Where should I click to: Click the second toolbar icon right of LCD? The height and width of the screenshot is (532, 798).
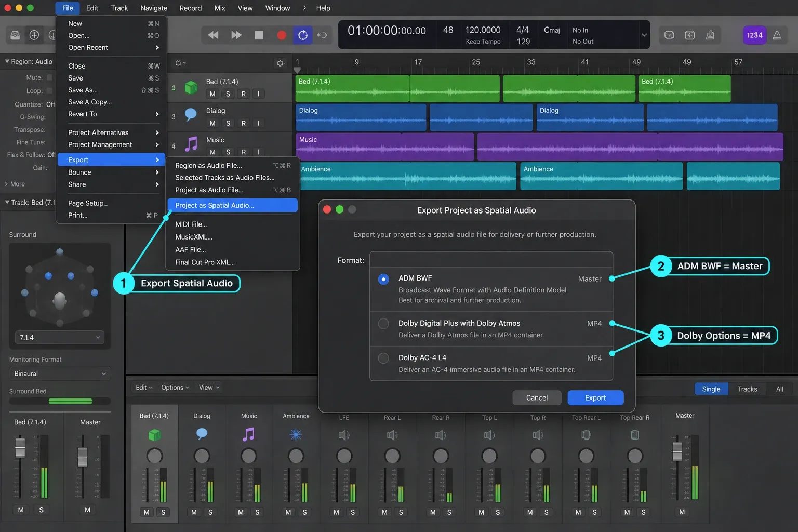click(689, 35)
